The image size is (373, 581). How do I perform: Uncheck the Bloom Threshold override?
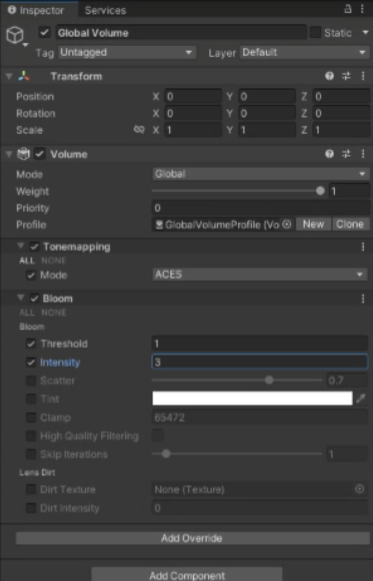31,343
